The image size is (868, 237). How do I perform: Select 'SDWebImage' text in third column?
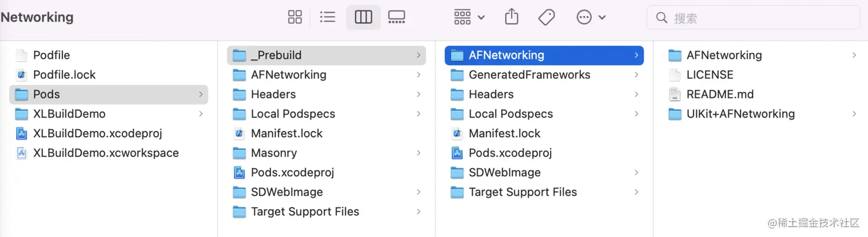[x=505, y=172]
